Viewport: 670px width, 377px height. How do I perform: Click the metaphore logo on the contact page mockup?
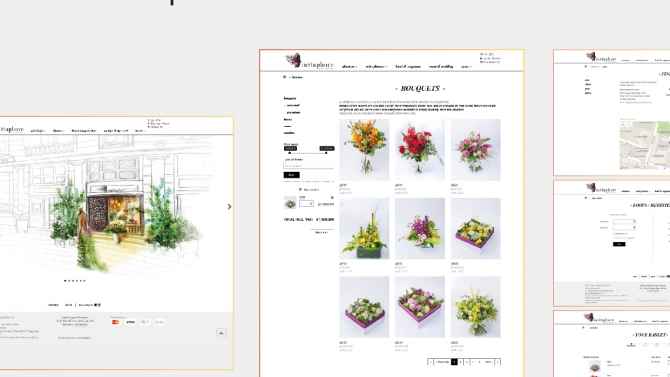[601, 57]
